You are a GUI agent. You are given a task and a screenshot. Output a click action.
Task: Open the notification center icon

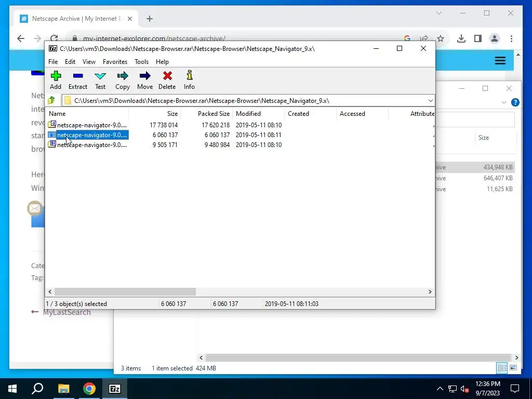click(515, 389)
